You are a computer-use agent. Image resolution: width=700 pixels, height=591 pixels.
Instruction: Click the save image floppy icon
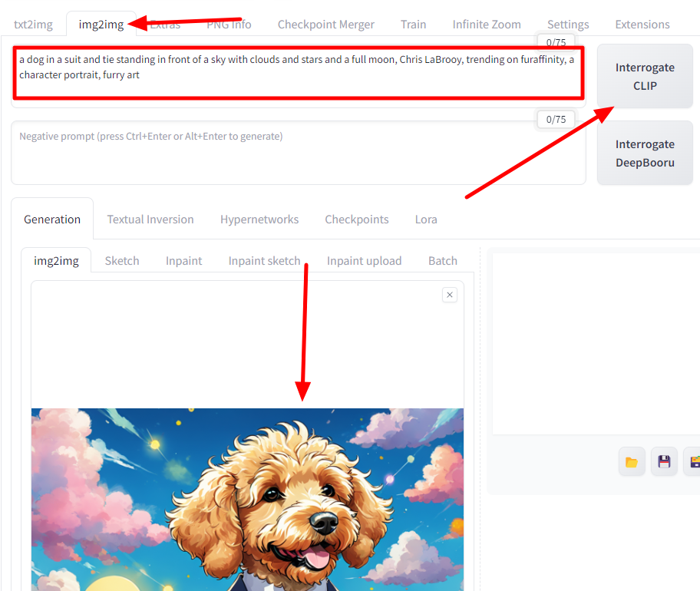(x=664, y=462)
